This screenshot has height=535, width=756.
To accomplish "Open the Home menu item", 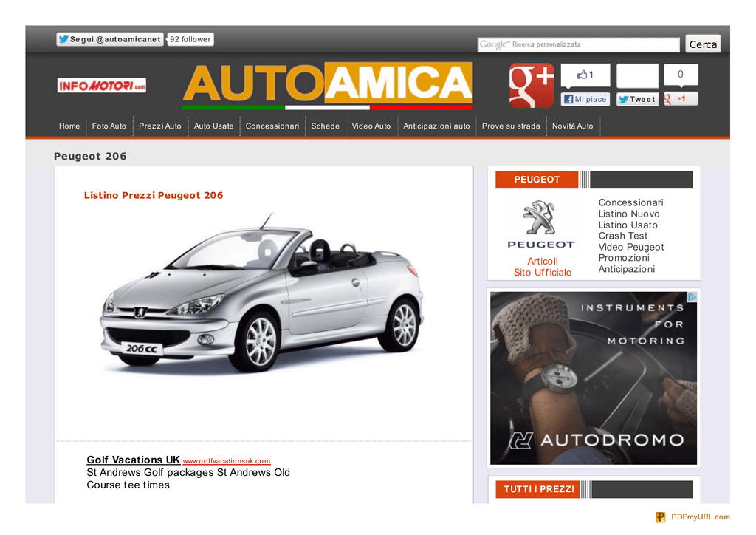I will point(69,126).
